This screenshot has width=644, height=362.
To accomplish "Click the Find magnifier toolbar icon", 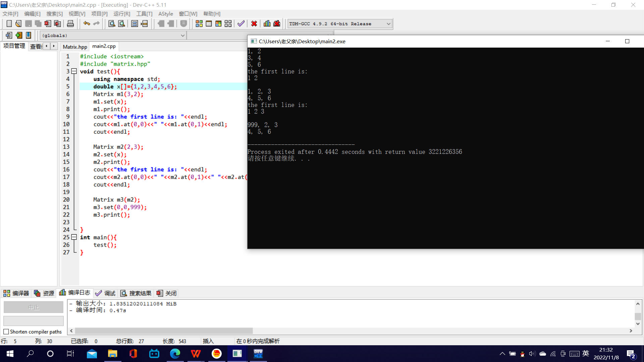I will (x=112, y=24).
